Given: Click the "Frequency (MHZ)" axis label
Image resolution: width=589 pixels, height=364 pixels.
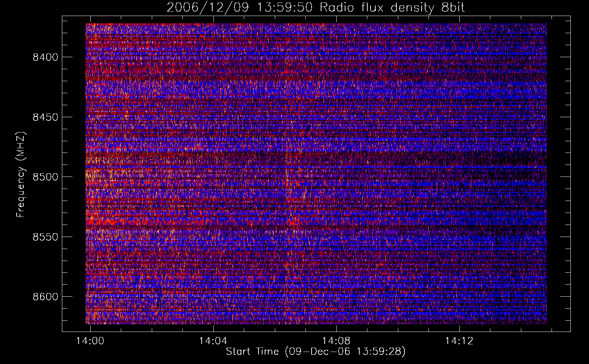Looking at the screenshot, I should coord(21,175).
